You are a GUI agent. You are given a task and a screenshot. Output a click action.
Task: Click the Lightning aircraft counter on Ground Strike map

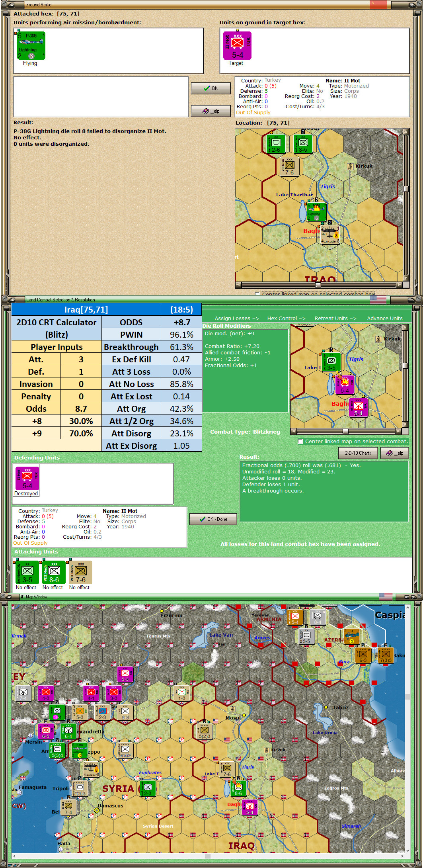click(x=316, y=212)
